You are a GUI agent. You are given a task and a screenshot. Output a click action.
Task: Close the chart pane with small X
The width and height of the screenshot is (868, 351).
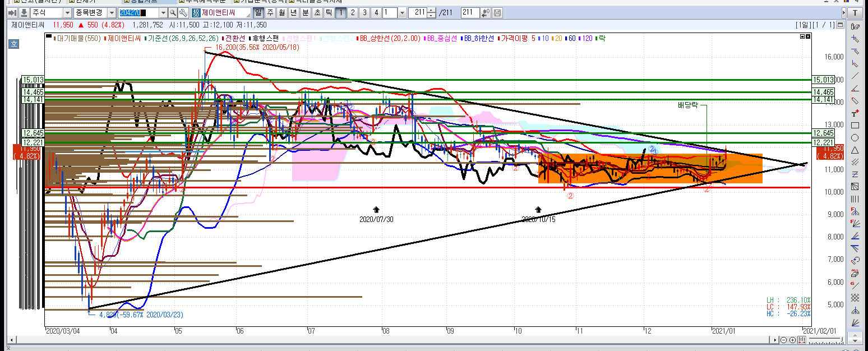click(x=808, y=36)
